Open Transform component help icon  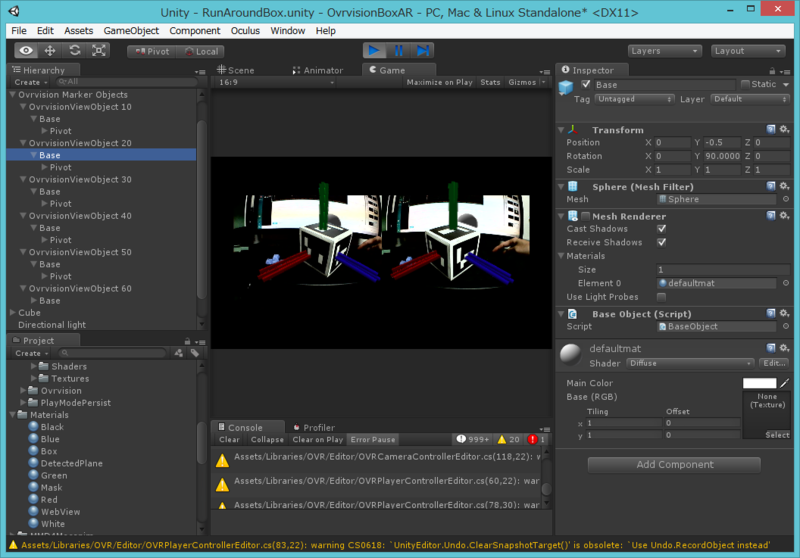[x=771, y=130]
